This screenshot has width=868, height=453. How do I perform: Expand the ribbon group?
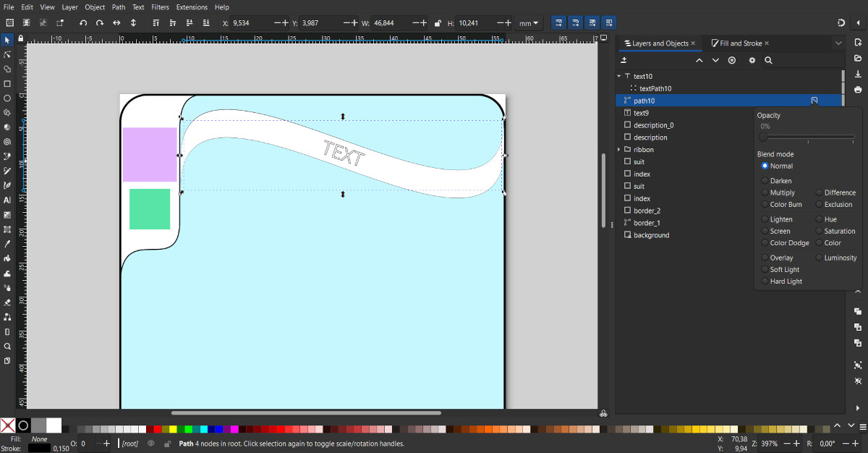point(619,150)
